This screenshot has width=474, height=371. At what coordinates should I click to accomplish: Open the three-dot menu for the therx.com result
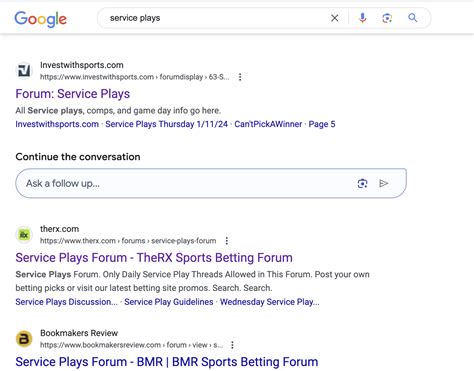coord(227,241)
